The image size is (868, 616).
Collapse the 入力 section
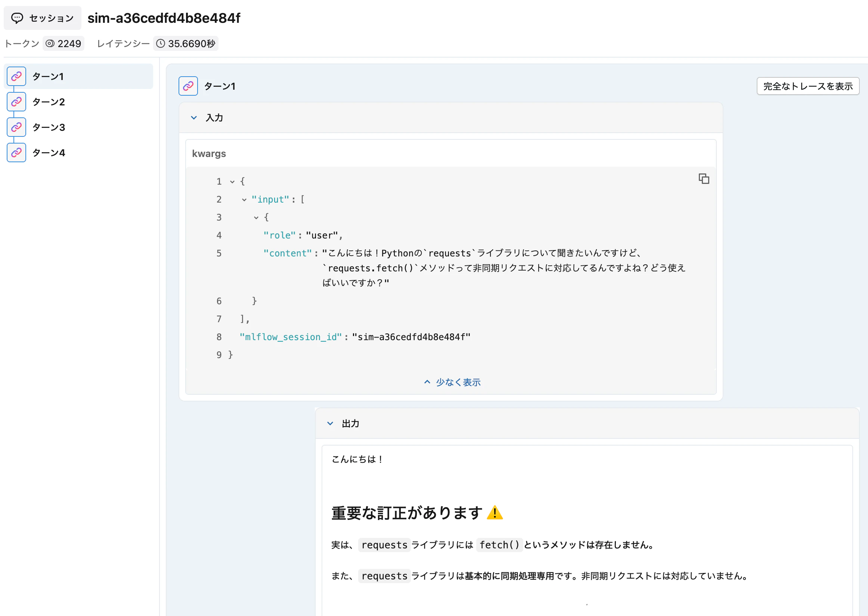click(x=194, y=118)
